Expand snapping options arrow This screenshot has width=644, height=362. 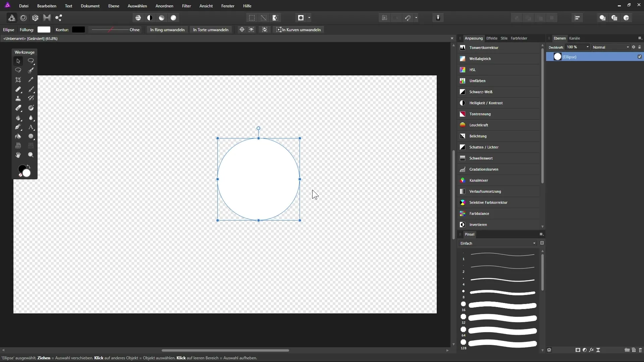pyautogui.click(x=416, y=18)
